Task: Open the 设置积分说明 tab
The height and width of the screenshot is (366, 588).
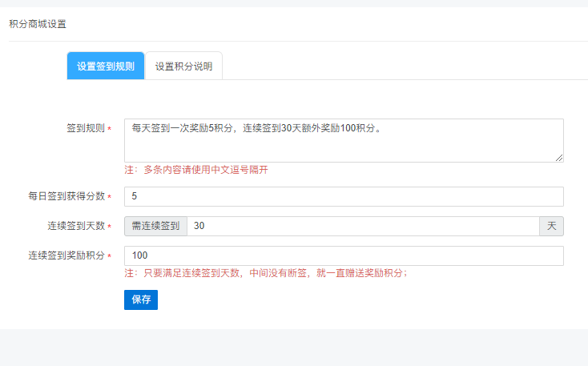Action: [x=183, y=66]
